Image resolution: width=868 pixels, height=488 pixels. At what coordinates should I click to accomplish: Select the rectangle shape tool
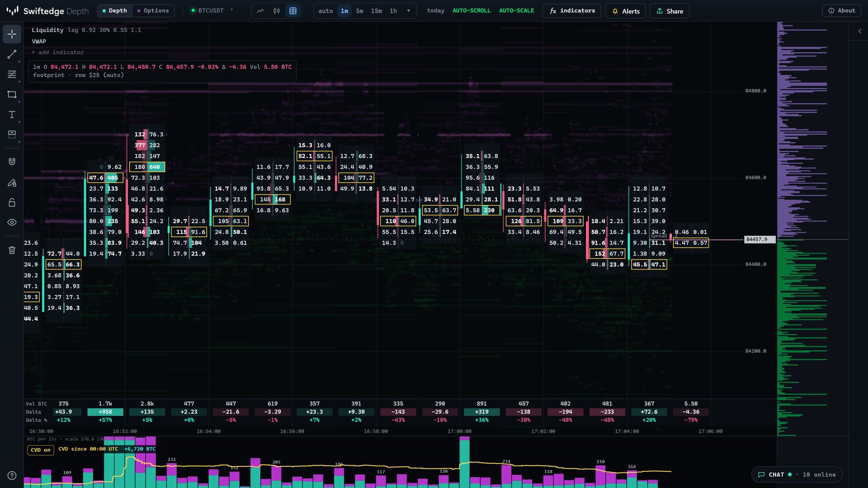click(x=12, y=94)
